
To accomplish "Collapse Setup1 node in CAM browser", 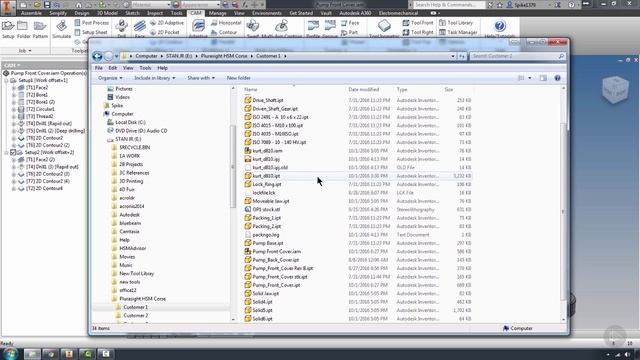I will 7,80.
